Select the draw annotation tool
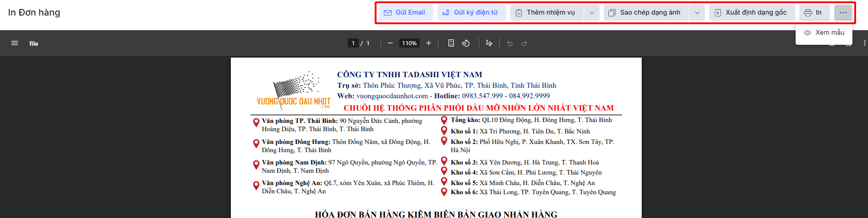868x218 pixels. (x=489, y=43)
